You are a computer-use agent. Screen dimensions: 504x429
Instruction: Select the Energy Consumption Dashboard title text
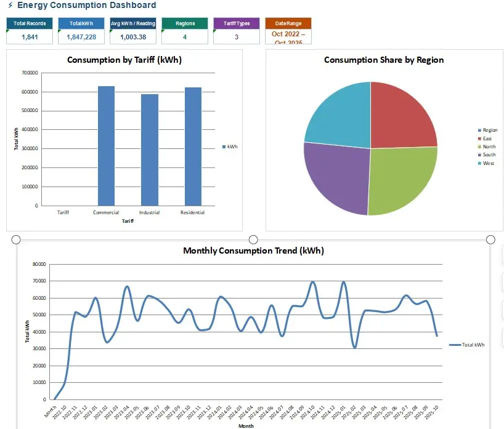(x=87, y=5)
